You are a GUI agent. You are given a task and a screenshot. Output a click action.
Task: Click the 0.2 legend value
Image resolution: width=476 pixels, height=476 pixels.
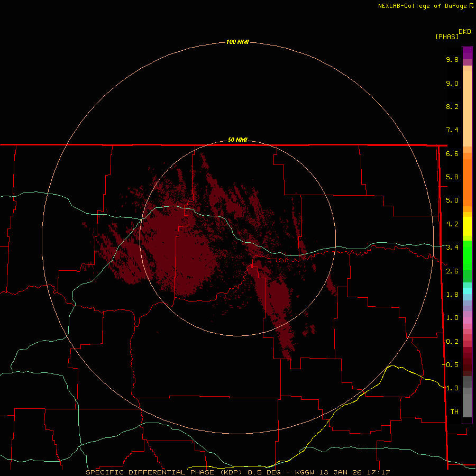(452, 342)
